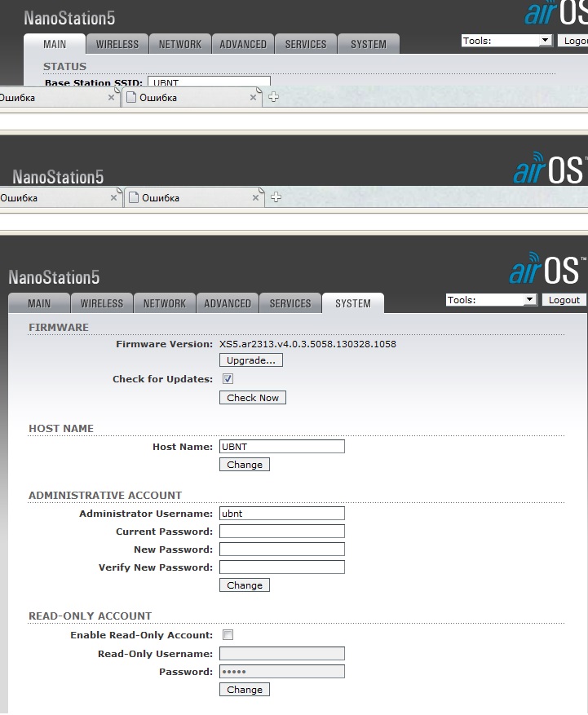Click the firmware version text XS5.ar2313.v4.0.3.5058.130328.1058
Viewport: 588px width, 715px height.
(308, 344)
